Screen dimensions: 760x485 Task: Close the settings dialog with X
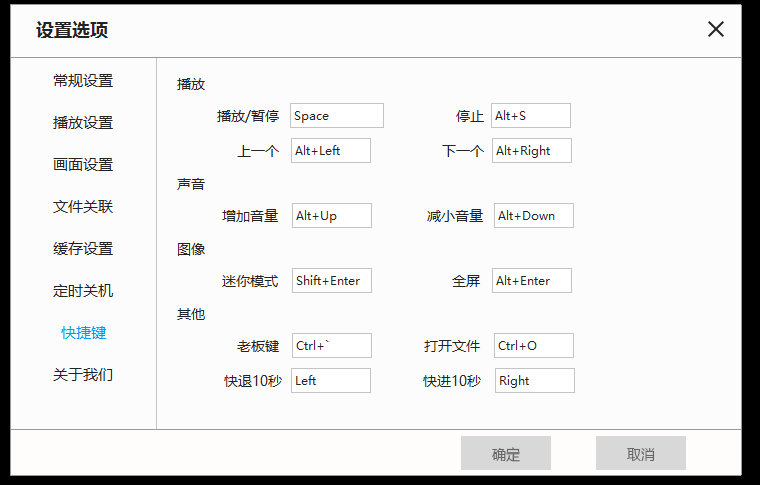click(x=715, y=29)
